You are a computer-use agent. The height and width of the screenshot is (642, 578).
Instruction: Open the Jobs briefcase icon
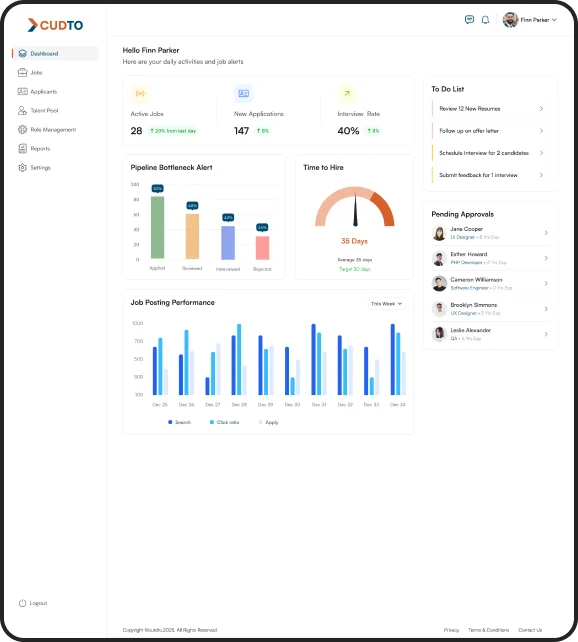click(23, 72)
